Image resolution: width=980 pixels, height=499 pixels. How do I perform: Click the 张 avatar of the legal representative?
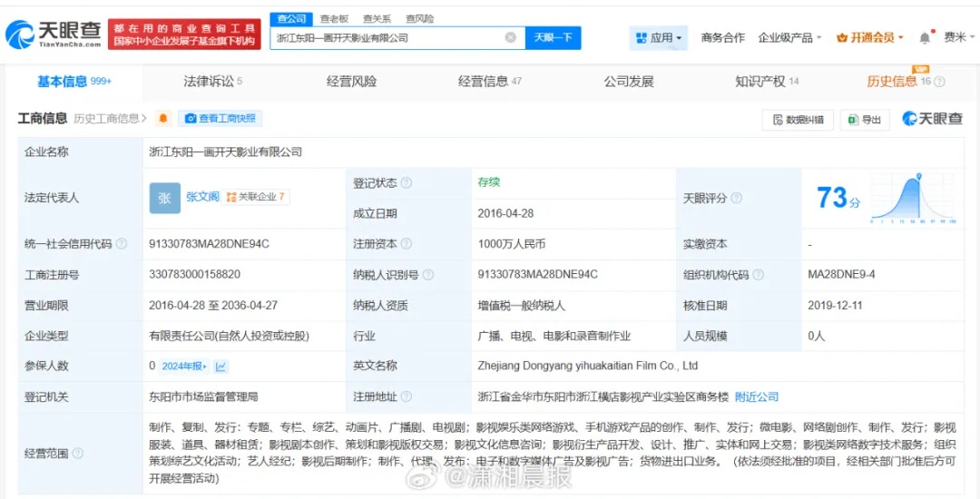tap(164, 198)
